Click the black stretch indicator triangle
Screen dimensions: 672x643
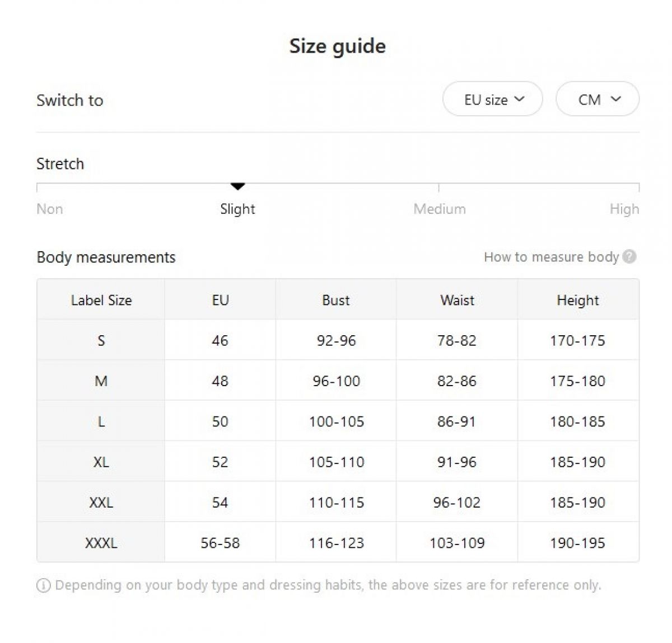238,186
